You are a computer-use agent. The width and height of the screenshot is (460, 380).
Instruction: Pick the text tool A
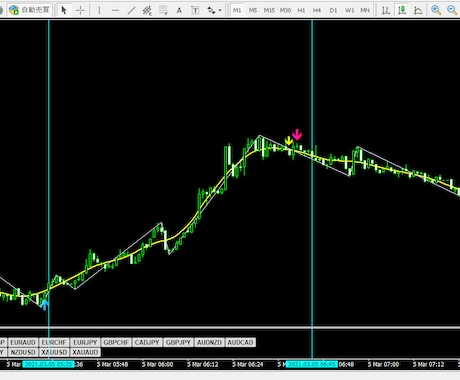tap(179, 10)
